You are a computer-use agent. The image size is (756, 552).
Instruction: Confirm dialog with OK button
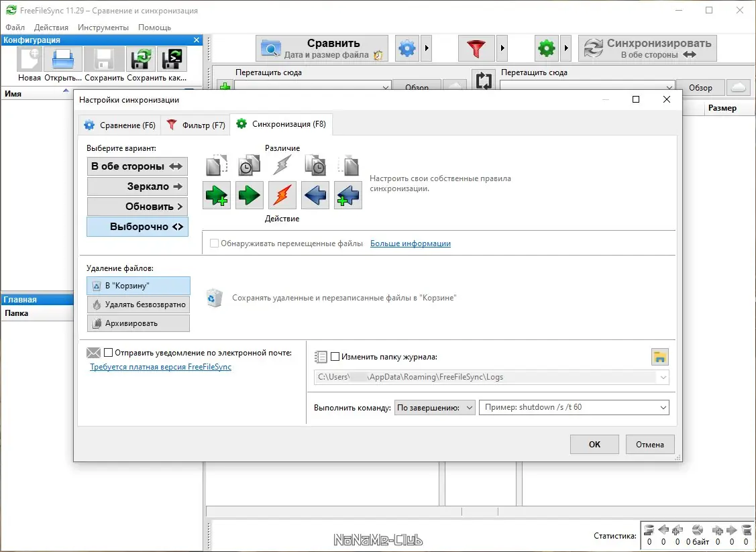[x=594, y=445]
